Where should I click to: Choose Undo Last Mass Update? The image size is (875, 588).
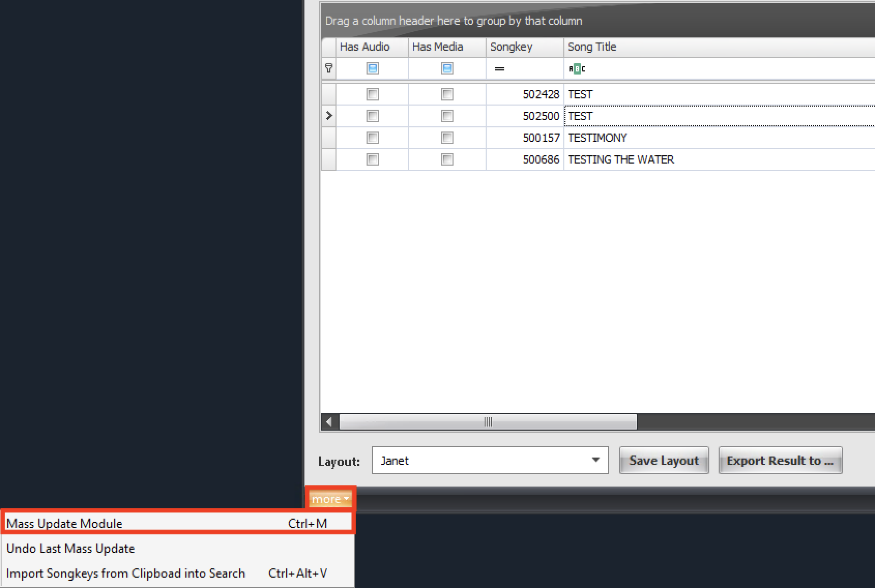click(71, 549)
